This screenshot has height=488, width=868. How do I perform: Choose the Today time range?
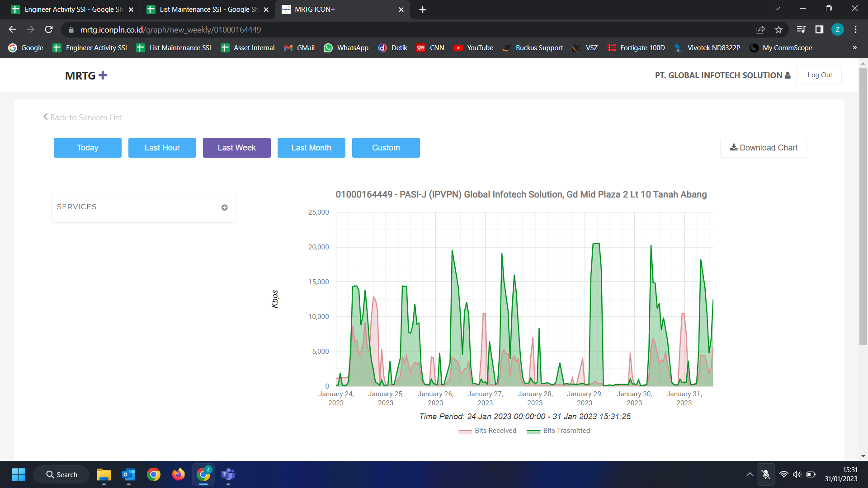pos(88,148)
